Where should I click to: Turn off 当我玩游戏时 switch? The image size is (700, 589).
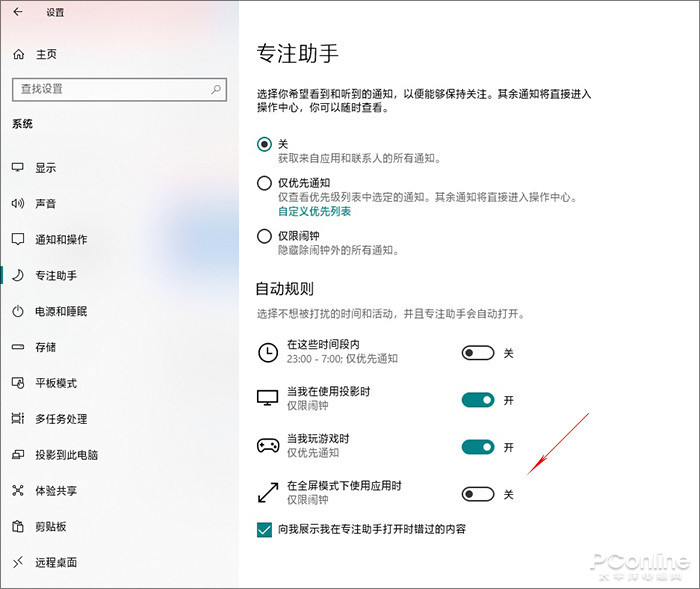(478, 447)
